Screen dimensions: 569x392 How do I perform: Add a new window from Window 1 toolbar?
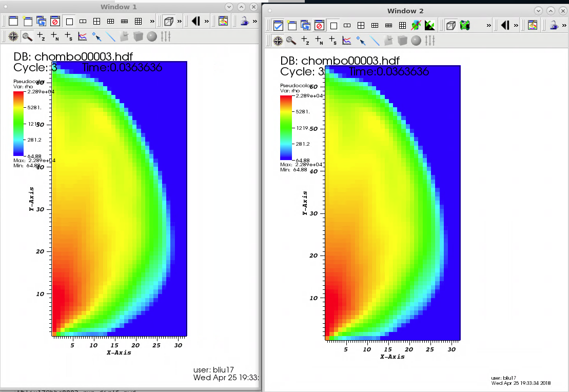tap(28, 21)
